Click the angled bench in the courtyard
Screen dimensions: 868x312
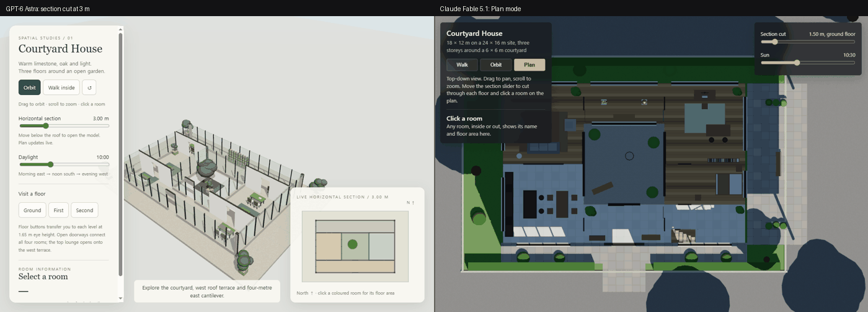click(x=603, y=188)
